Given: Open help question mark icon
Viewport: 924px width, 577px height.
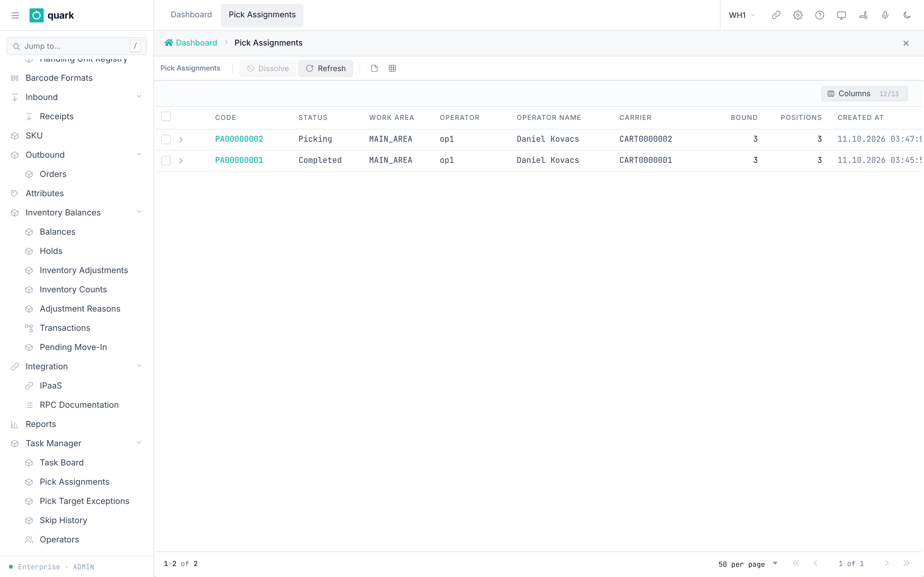Looking at the screenshot, I should pos(819,15).
